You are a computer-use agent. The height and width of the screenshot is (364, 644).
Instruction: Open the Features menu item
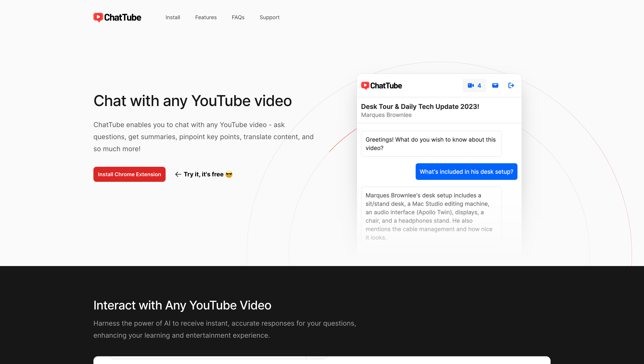point(206,17)
